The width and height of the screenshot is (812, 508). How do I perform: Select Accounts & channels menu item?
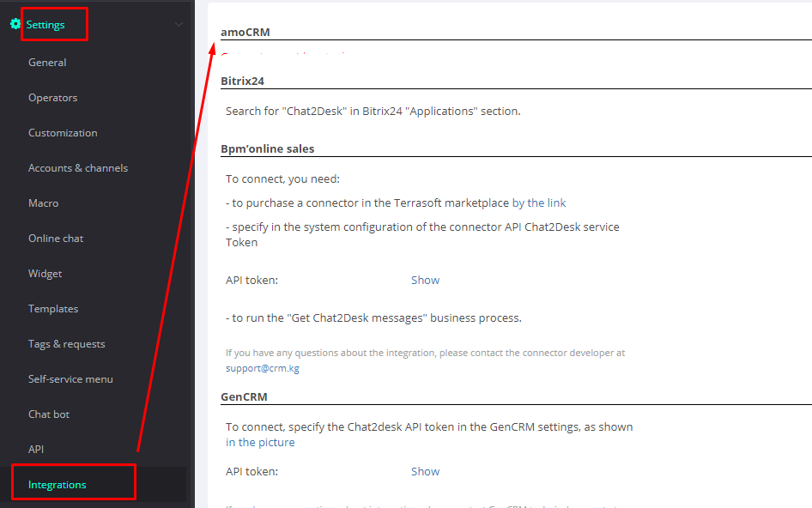78,168
